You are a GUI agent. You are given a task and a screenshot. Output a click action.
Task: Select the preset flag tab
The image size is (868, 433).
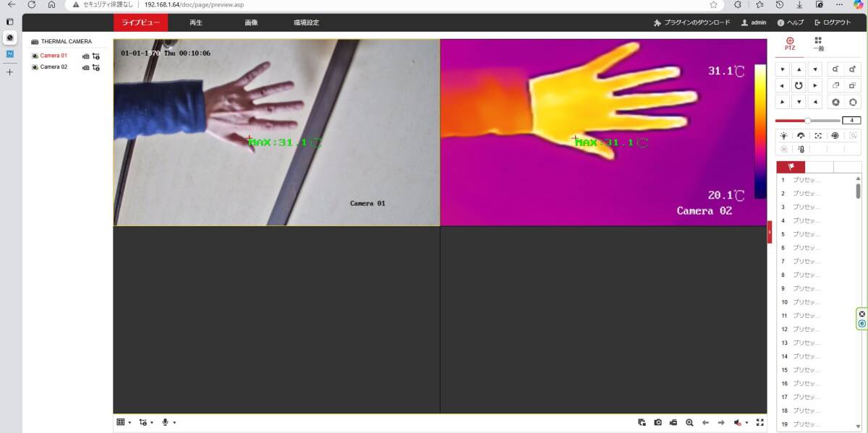[791, 167]
